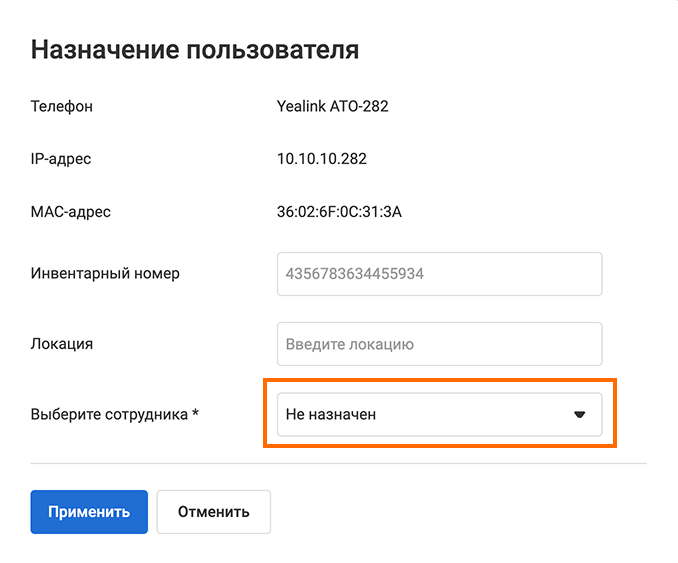Click the orange highlight frame around the dropdown

click(439, 381)
